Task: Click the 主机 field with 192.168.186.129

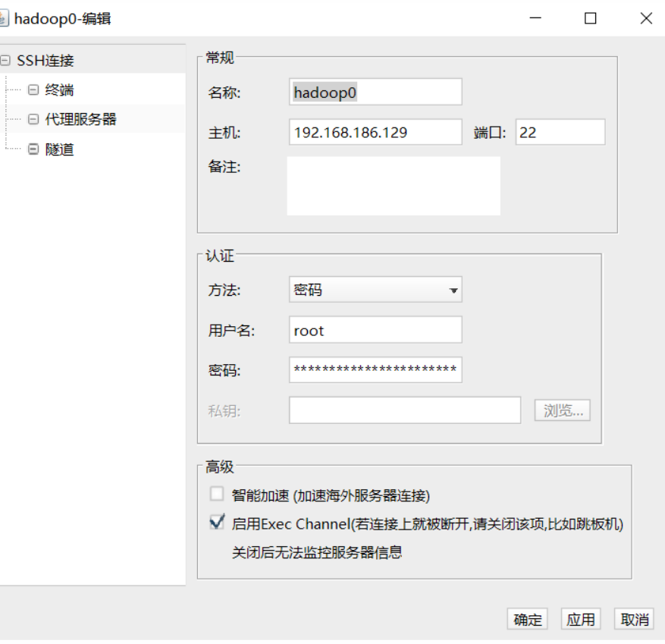Action: click(x=375, y=132)
